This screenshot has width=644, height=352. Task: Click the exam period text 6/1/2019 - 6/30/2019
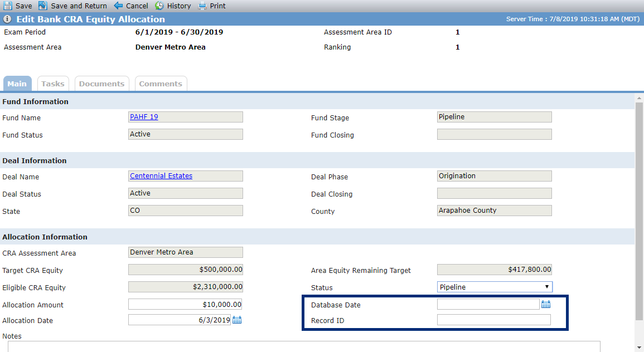point(179,32)
